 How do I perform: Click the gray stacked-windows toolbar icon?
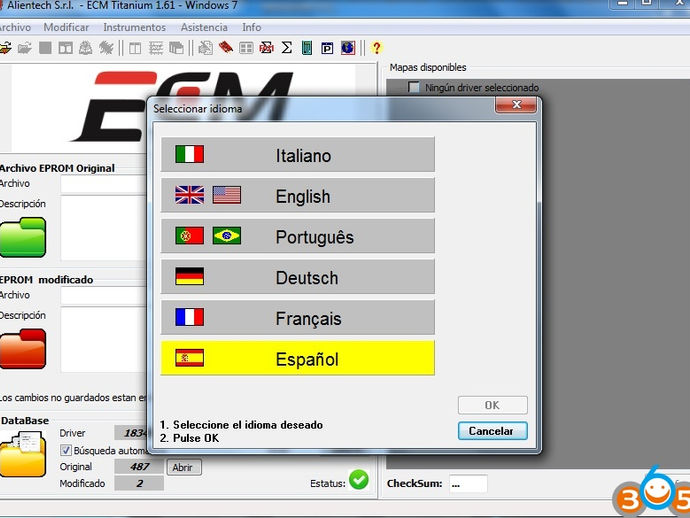coord(176,48)
